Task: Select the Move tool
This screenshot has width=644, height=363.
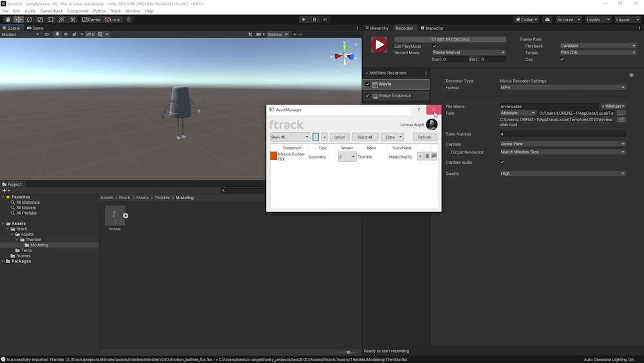Action: pyautogui.click(x=19, y=19)
